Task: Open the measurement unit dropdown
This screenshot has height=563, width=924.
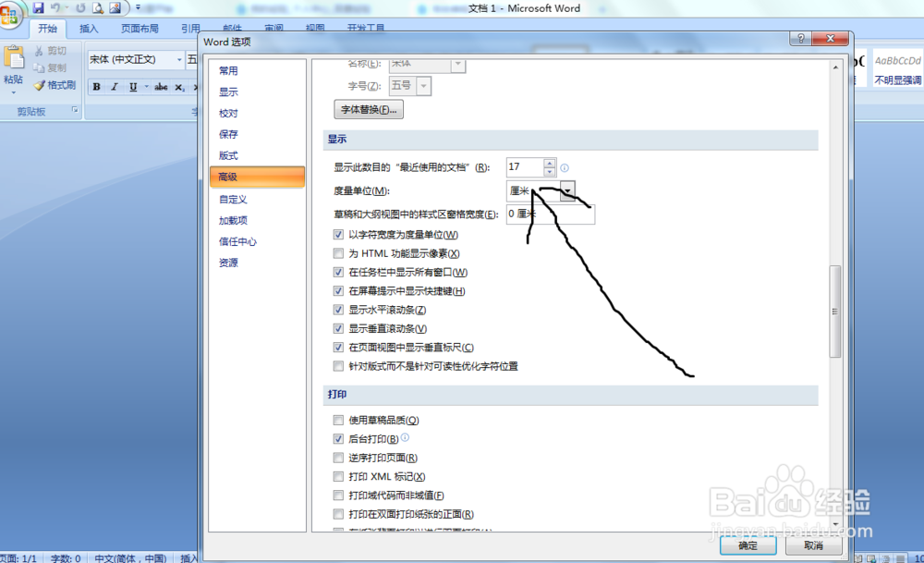Action: 567,191
